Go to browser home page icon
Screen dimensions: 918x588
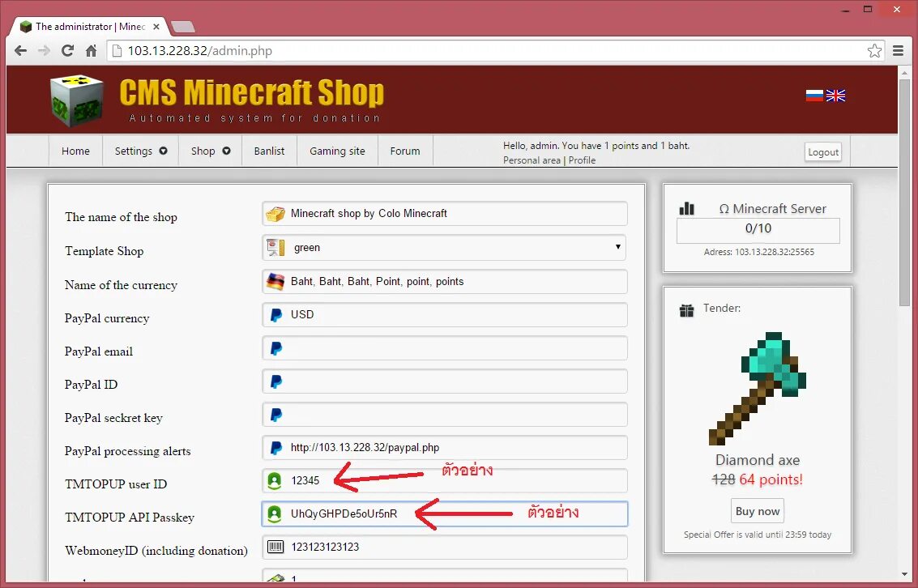tap(91, 51)
